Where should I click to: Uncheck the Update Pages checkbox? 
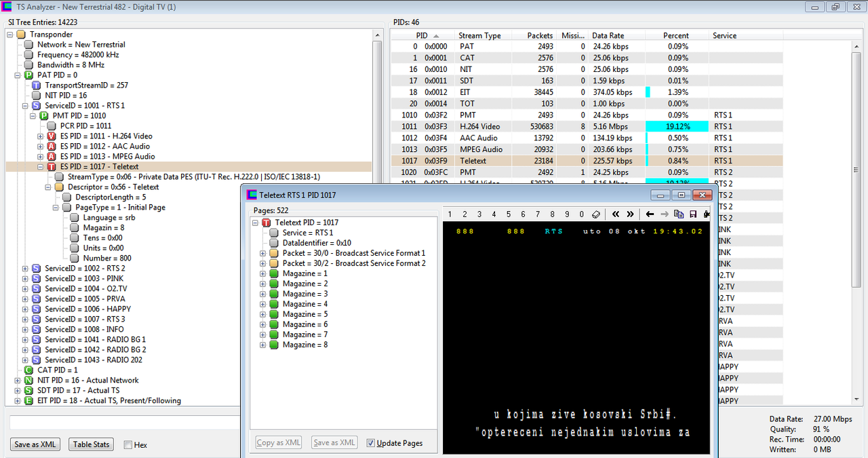coord(370,443)
